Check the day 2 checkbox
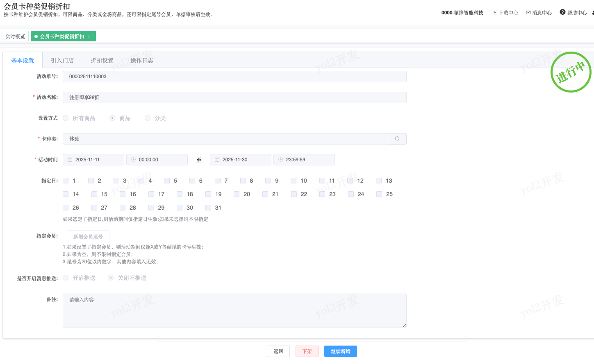Image resolution: width=594 pixels, height=364 pixels. (x=91, y=181)
